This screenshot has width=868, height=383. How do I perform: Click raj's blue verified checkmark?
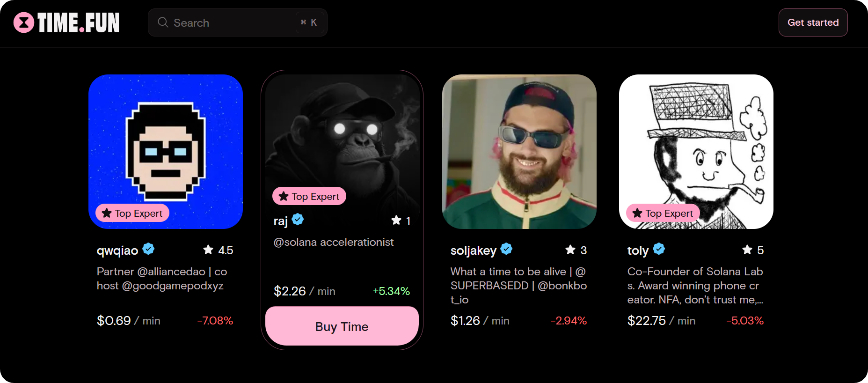298,219
